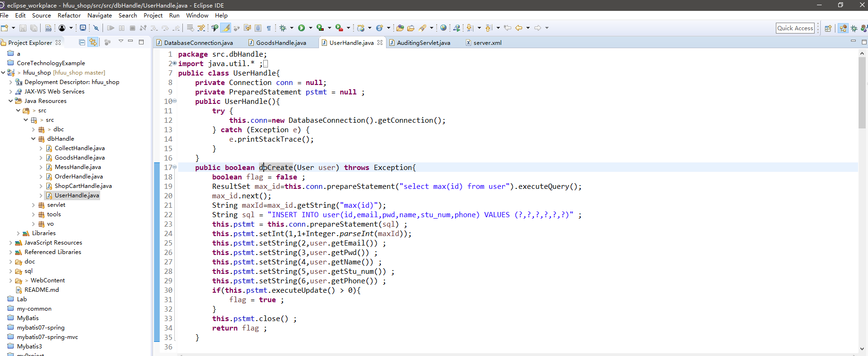Click the editor's vertical scrollbar thumb
Image resolution: width=868 pixels, height=356 pixels.
(x=862, y=92)
